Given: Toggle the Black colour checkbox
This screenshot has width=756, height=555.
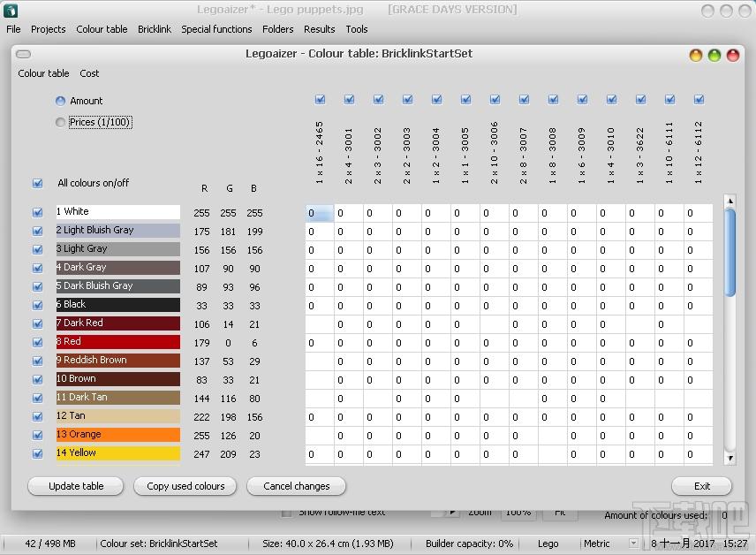Looking at the screenshot, I should tap(38, 305).
